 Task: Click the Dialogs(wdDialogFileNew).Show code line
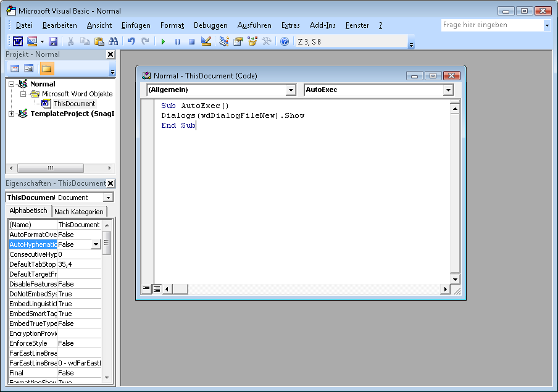tap(233, 115)
